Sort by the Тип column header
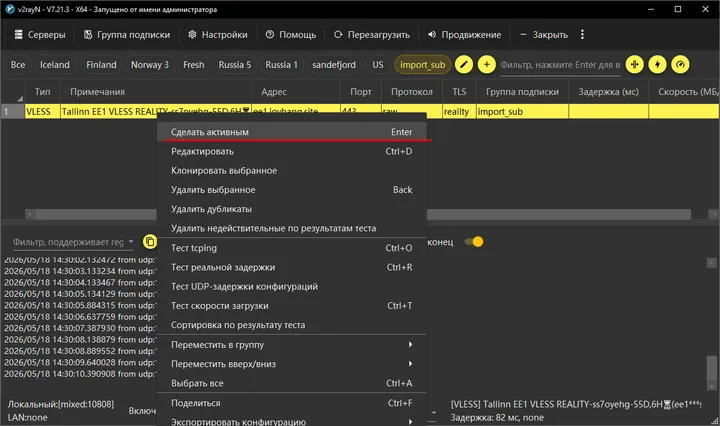 coord(42,92)
